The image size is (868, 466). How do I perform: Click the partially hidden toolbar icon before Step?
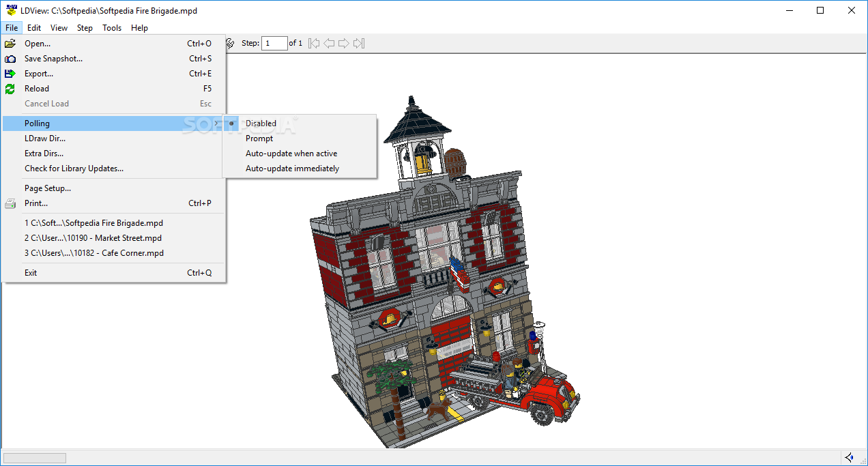point(231,43)
